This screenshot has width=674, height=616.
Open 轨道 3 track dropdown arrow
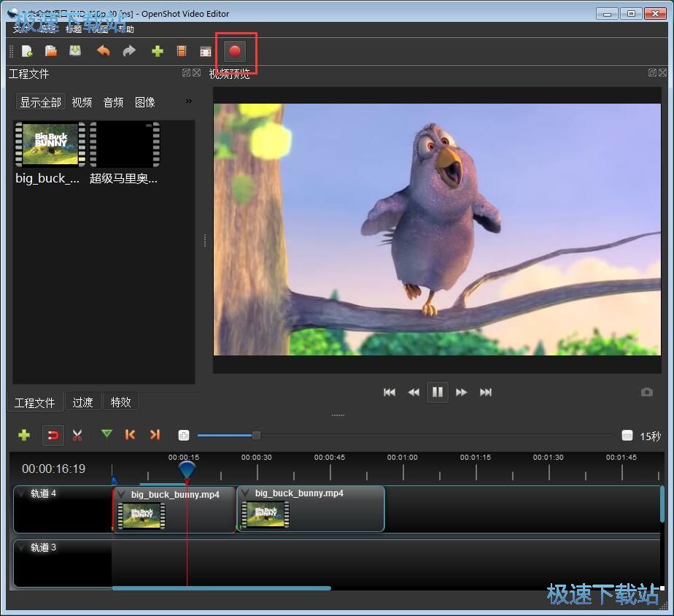pos(22,547)
